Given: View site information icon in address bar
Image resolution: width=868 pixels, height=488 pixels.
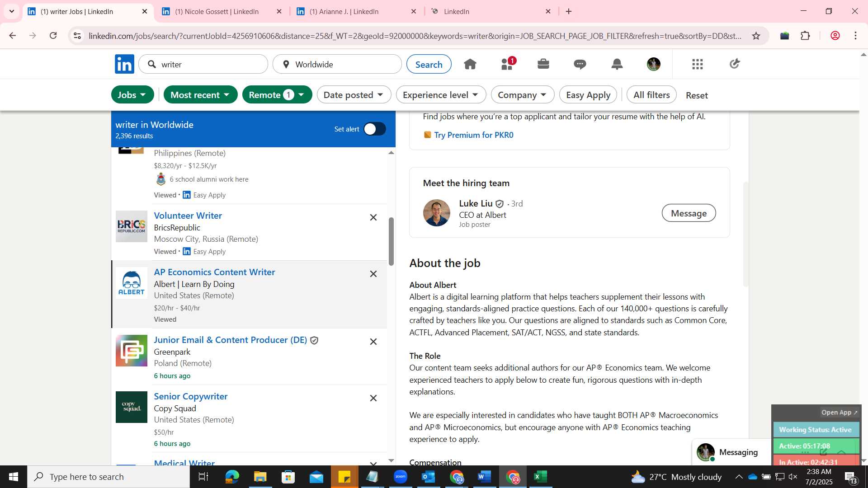Looking at the screenshot, I should coord(77,36).
